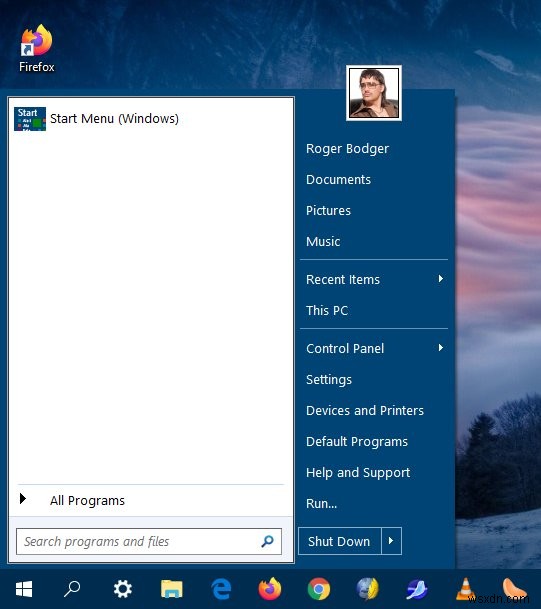Open Devices and Printers
541x609 pixels.
coord(365,411)
